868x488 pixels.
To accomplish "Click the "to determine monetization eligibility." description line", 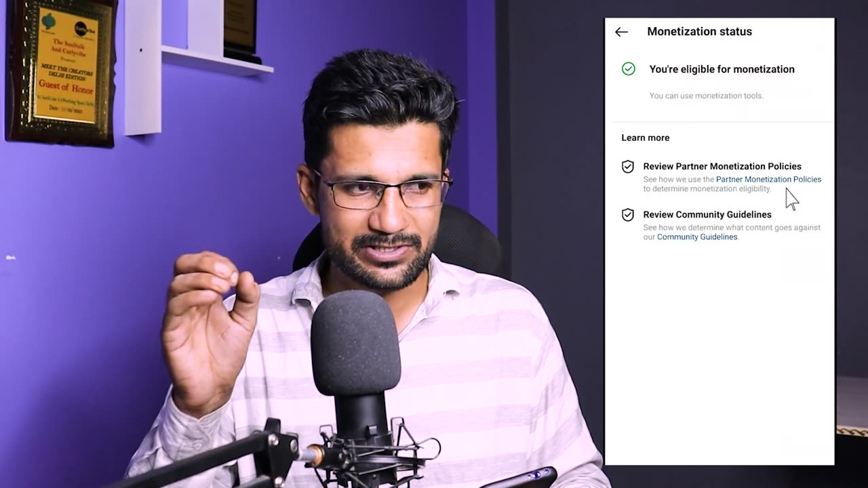I will (x=707, y=189).
